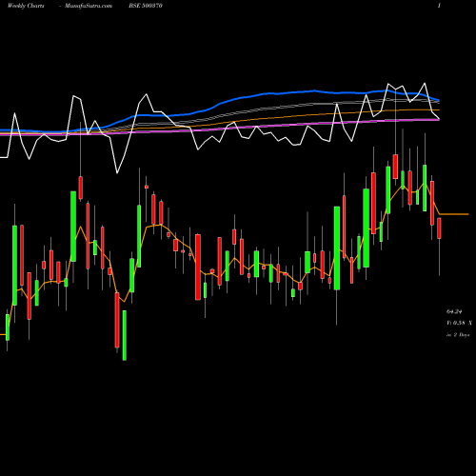Click the 'Weekly Charts' title text
The height and width of the screenshot is (476, 476).
coord(26,6)
